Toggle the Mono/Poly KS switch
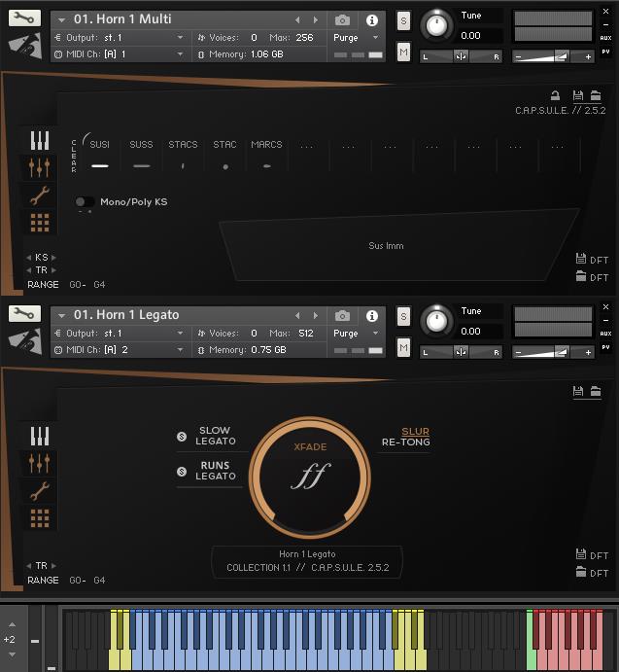 click(85, 202)
